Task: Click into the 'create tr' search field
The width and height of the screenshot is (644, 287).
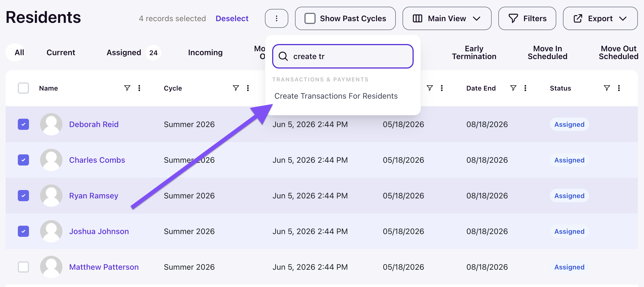Action: coord(343,56)
